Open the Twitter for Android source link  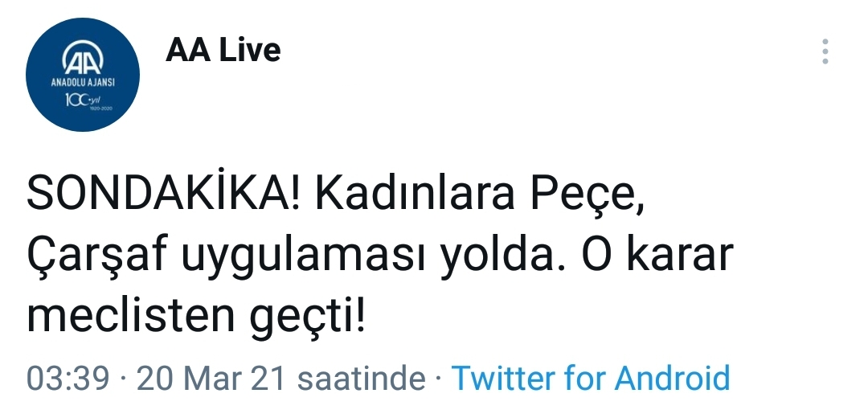[x=591, y=378]
